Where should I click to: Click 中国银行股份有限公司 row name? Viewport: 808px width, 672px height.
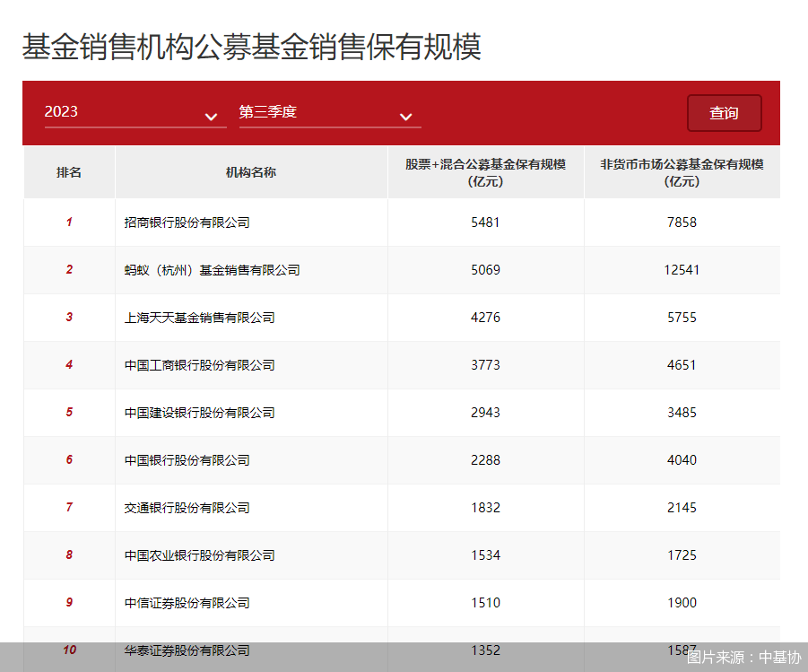tap(187, 460)
